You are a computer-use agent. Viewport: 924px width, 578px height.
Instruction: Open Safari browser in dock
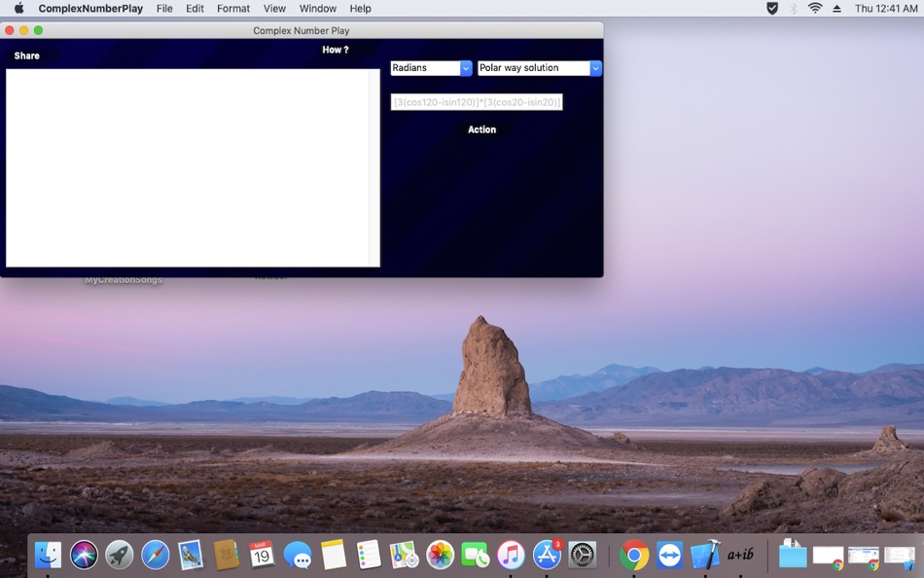point(156,555)
